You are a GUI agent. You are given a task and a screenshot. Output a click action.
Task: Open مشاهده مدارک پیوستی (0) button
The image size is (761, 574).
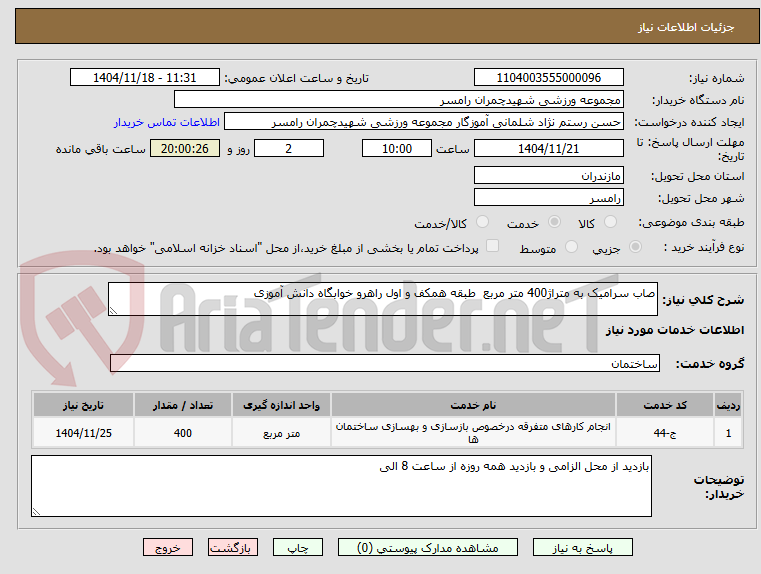coord(428,547)
